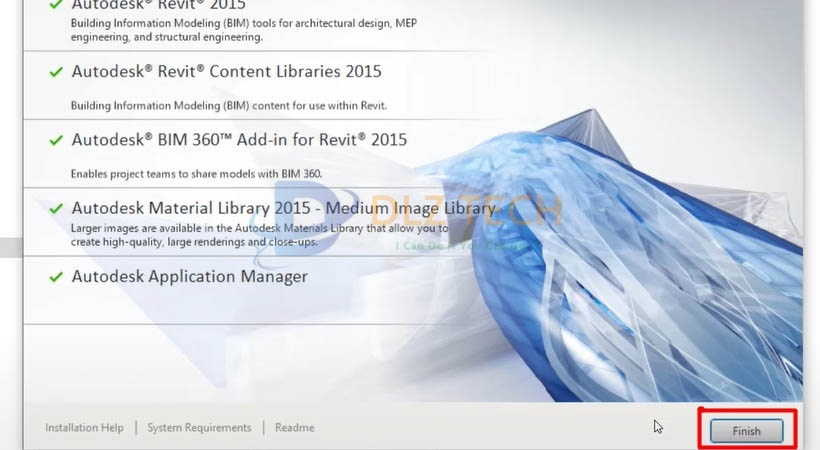
Task: Click 'Building Information Modeling (BIM) content for use within Revit' text
Action: pyautogui.click(x=229, y=106)
